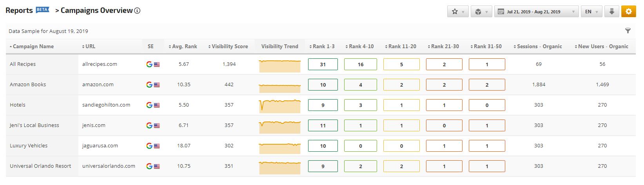Click the US flag in Jeni's Local Business row
Viewport: 644px width, 185px height.
click(x=157, y=126)
